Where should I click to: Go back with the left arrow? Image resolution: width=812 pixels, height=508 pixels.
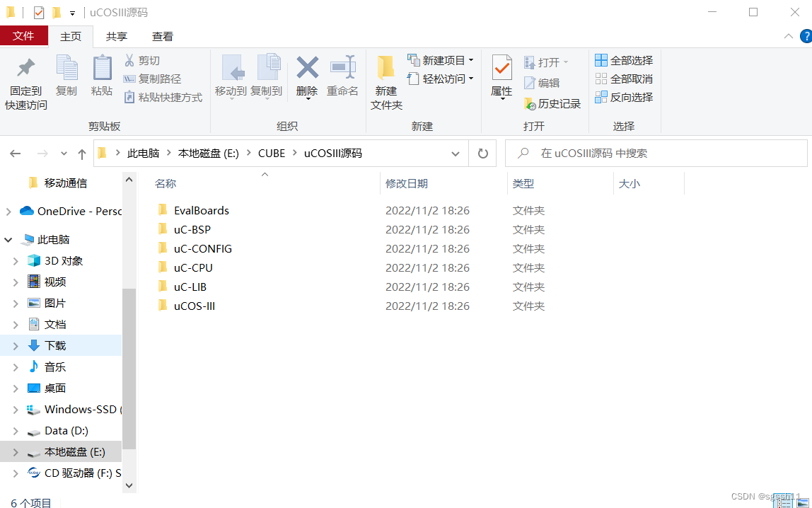point(16,154)
